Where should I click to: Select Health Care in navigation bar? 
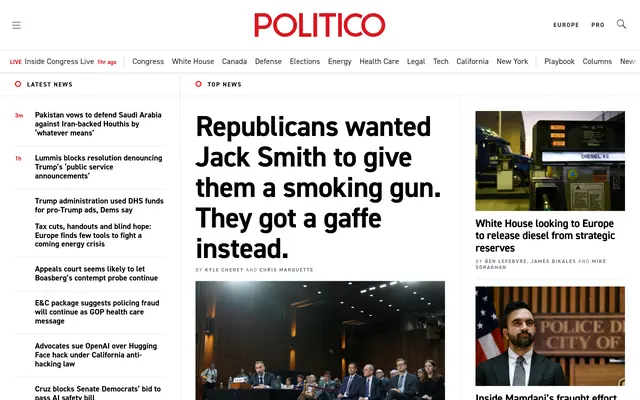click(x=379, y=61)
